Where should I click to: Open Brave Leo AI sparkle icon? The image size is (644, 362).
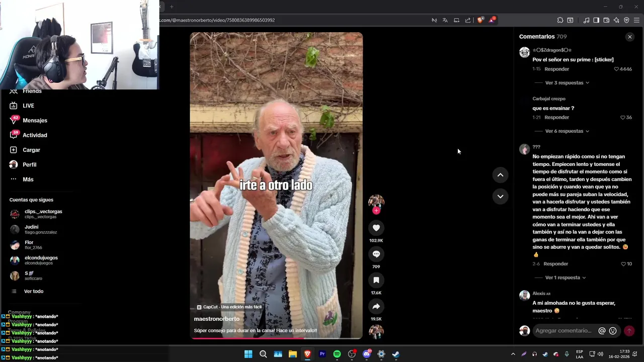pyautogui.click(x=616, y=20)
